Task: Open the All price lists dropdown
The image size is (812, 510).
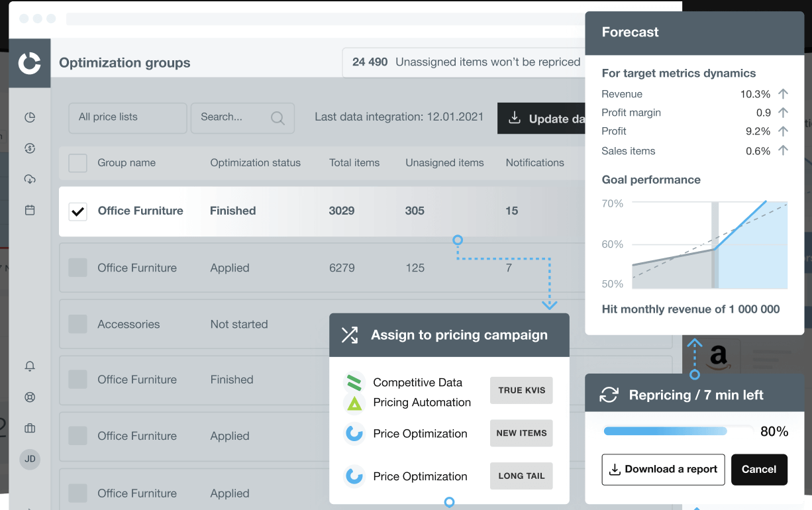Action: click(127, 118)
